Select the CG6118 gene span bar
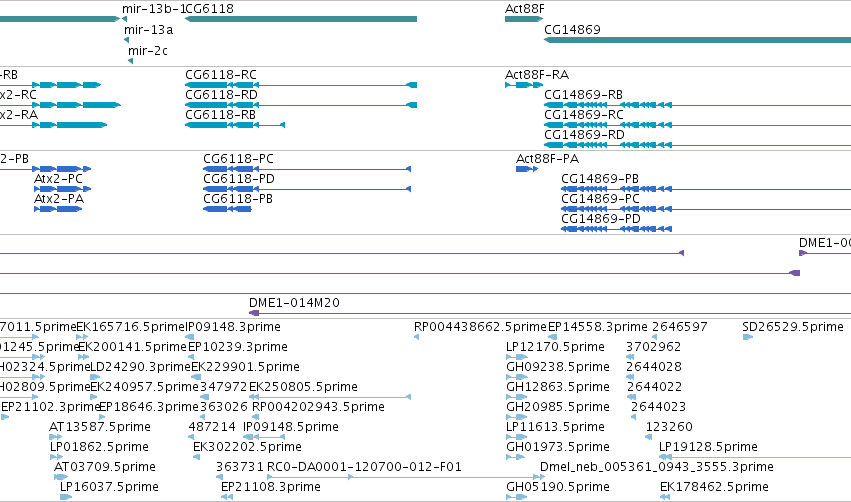This screenshot has width=851, height=502. click(301, 19)
